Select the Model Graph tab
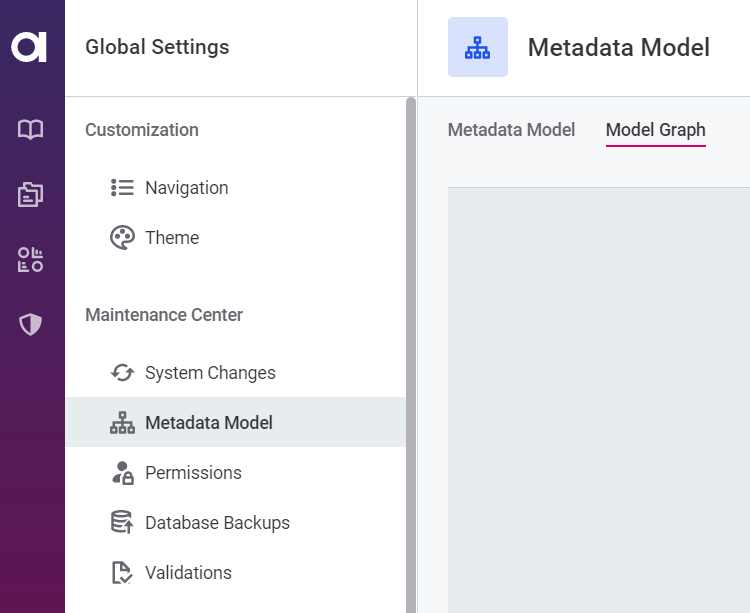Image resolution: width=750 pixels, height=613 pixels. 655,130
